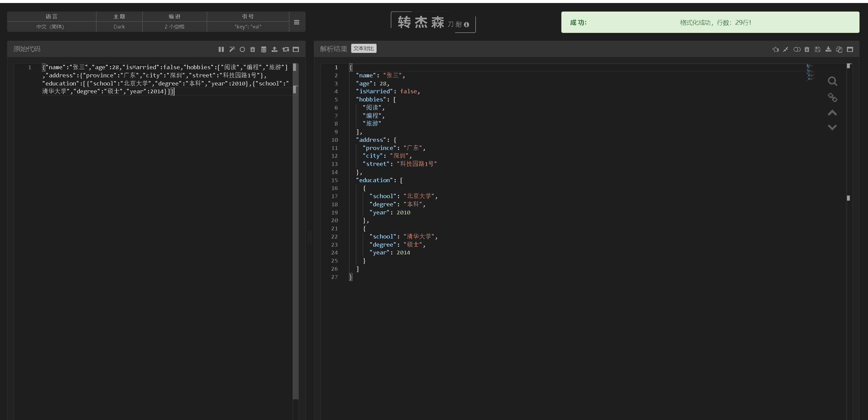
Task: Toggle the switch icon in result toolbar
Action: pos(797,49)
